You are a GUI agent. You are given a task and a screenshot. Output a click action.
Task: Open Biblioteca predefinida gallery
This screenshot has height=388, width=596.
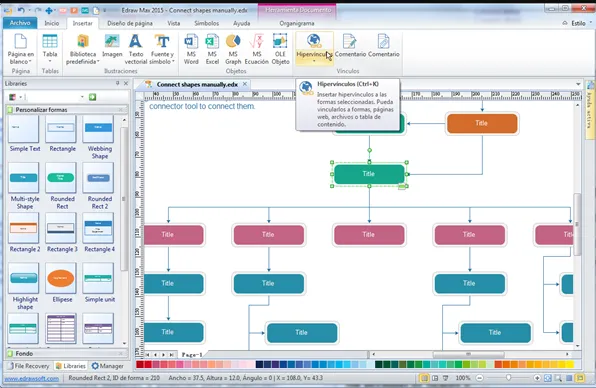click(x=82, y=49)
